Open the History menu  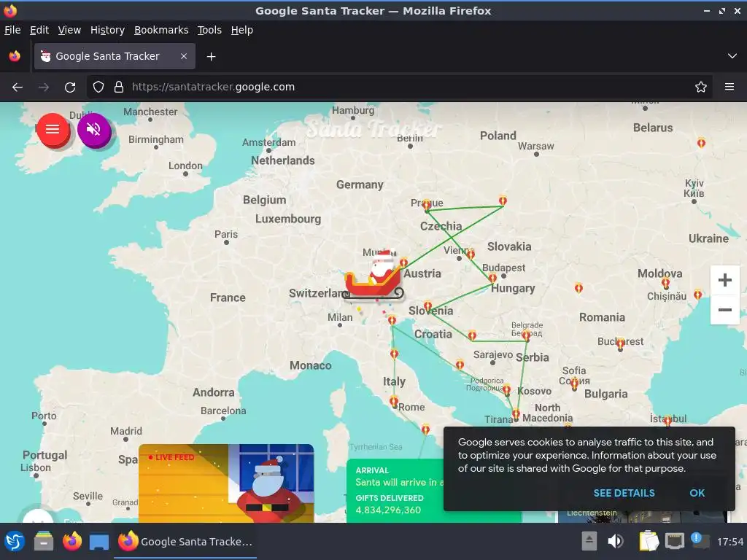[x=107, y=30]
